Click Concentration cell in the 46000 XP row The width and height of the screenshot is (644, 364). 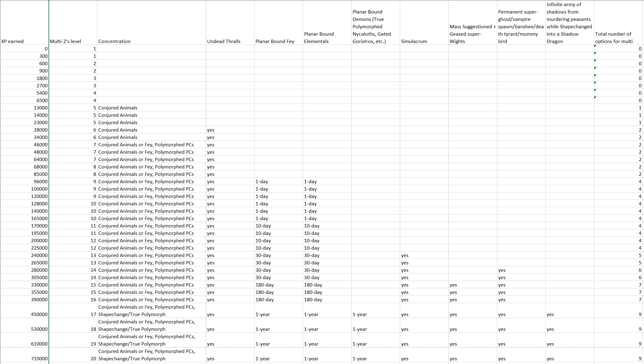tap(151, 144)
